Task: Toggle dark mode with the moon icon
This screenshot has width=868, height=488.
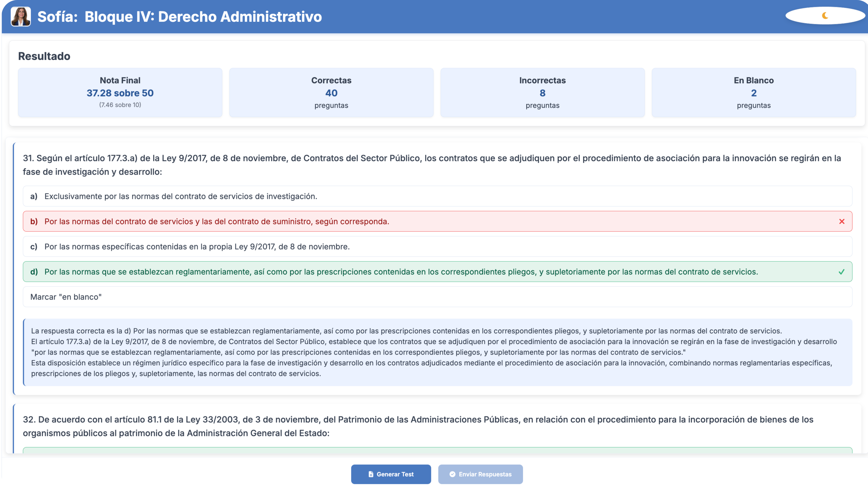Action: pyautogui.click(x=825, y=15)
